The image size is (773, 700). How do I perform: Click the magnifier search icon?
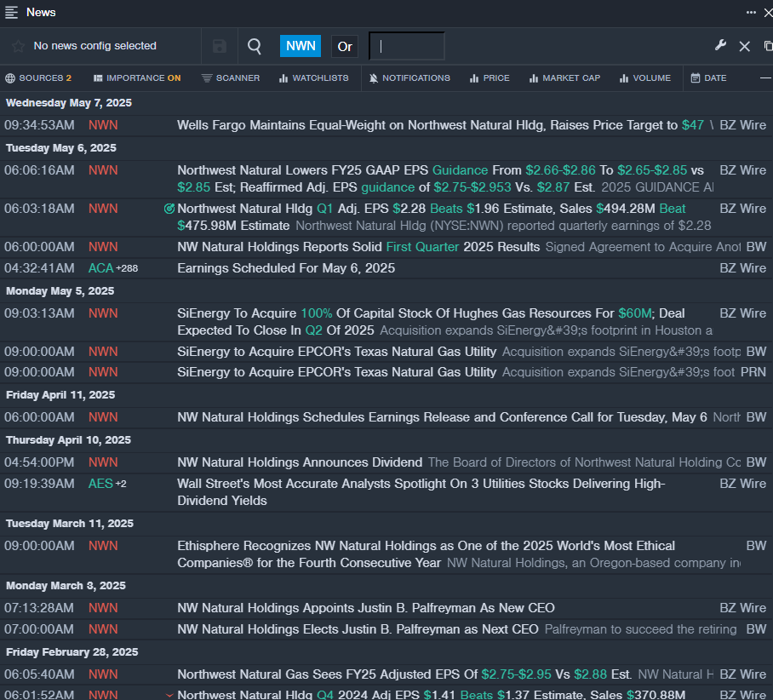pos(255,46)
